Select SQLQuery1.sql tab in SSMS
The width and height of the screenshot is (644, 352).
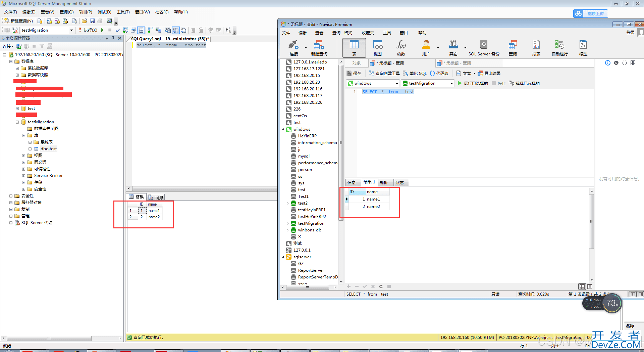coord(170,39)
